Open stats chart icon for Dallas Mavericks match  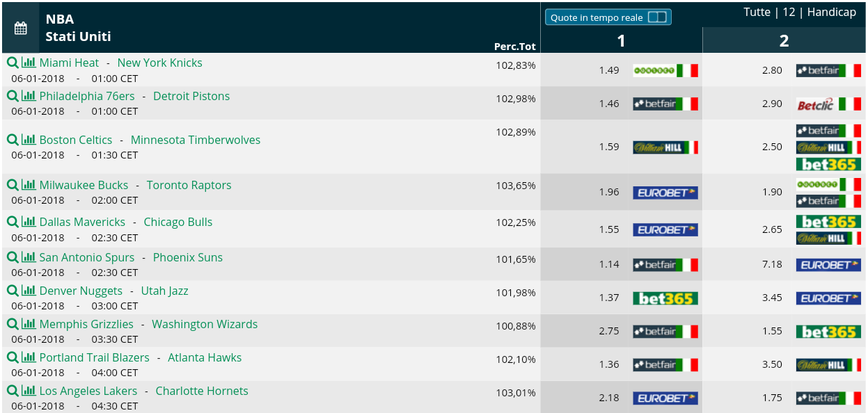point(29,221)
